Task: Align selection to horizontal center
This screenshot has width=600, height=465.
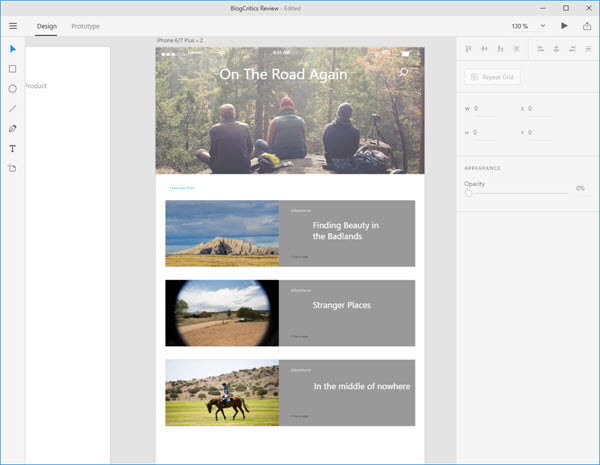Action: 556,49
